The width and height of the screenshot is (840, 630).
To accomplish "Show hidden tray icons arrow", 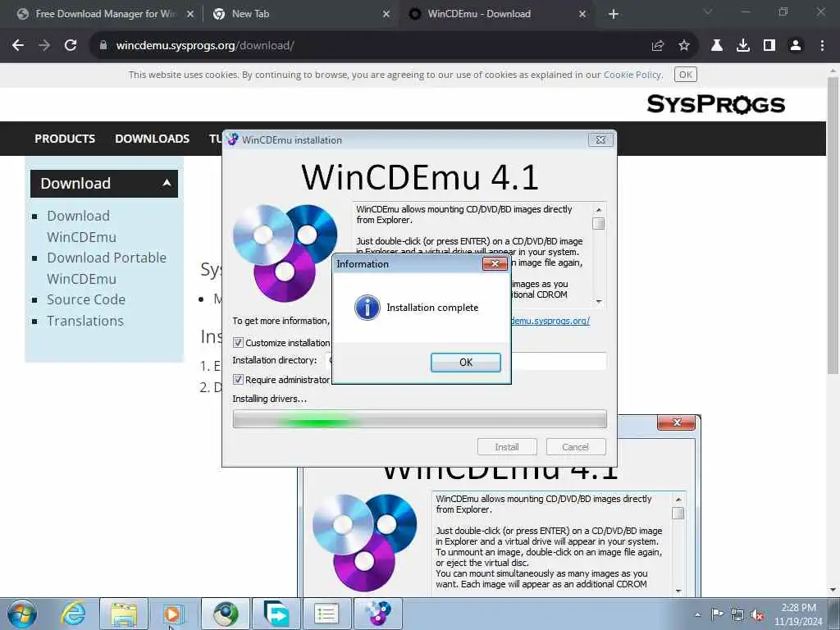I will 697,614.
